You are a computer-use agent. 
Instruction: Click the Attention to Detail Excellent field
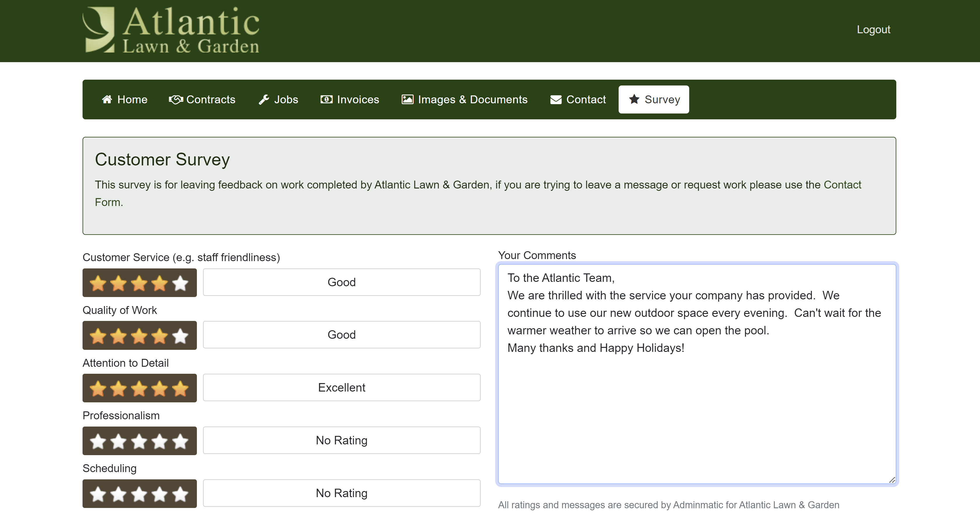coord(341,387)
